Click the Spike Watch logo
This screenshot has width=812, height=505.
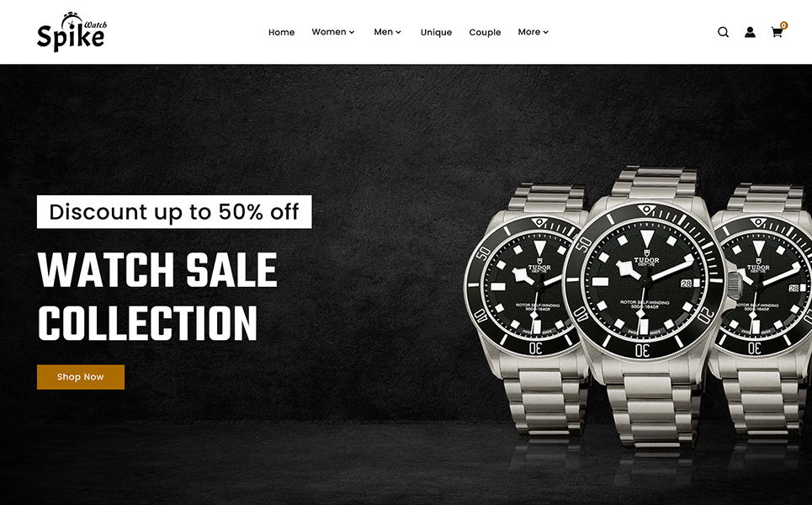pos(72,32)
